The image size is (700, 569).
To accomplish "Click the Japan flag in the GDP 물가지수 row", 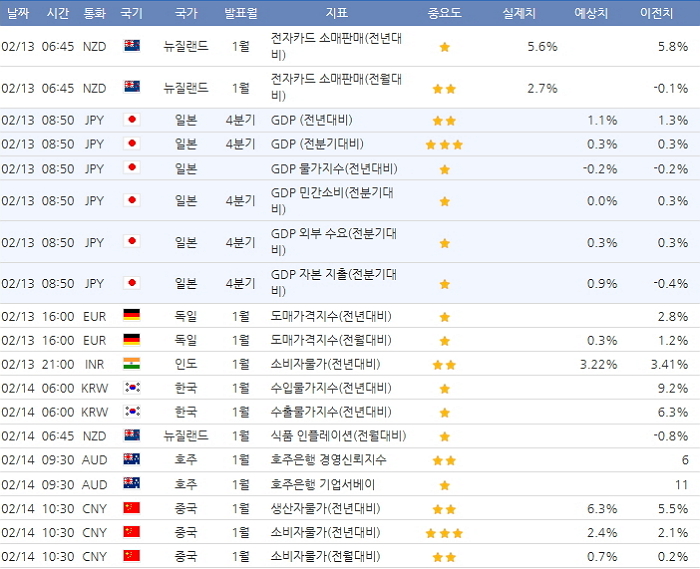I will 132,167.
